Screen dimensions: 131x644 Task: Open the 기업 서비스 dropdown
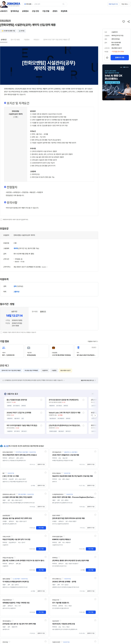point(125,4)
